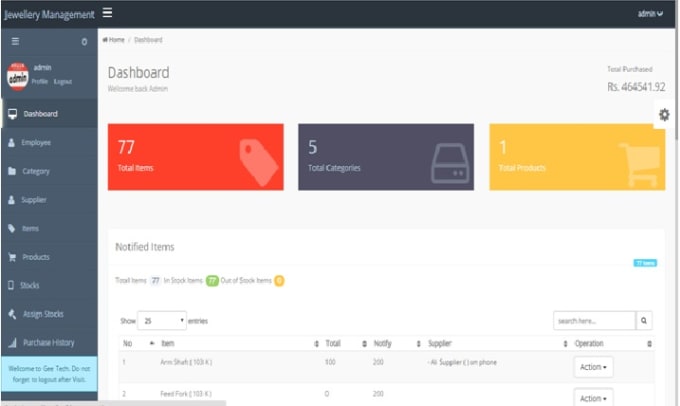This screenshot has height=406, width=680.
Task: Toggle the top navbar hamburger menu
Action: (x=107, y=13)
